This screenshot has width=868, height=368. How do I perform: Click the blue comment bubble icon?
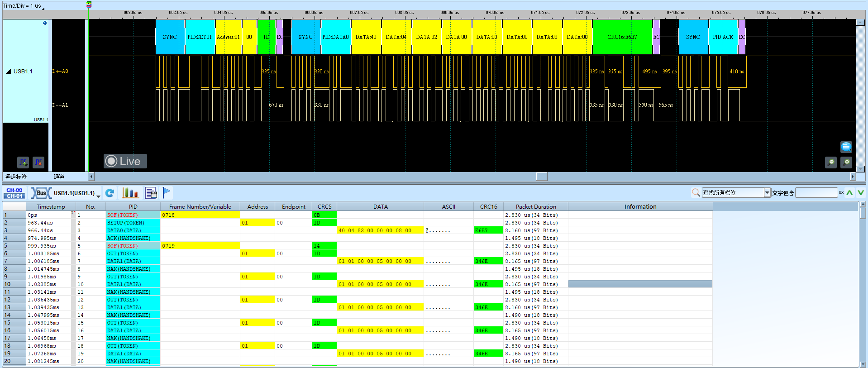tap(846, 147)
